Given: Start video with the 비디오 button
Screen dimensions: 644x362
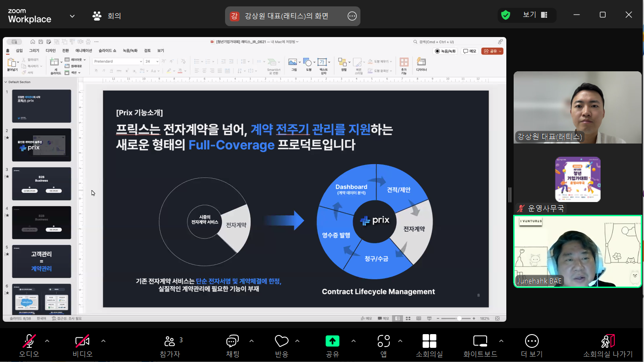Looking at the screenshot, I should (x=82, y=345).
